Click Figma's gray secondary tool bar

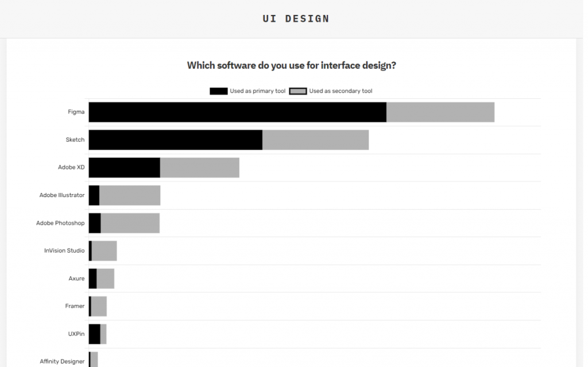440,112
